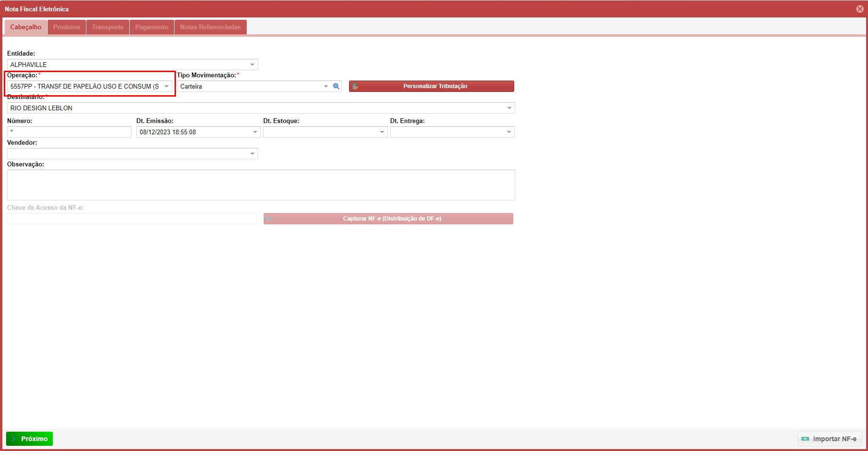Expand the Dt. Estoque date dropdown
Viewport: 868px width, 451px height.
click(x=382, y=132)
